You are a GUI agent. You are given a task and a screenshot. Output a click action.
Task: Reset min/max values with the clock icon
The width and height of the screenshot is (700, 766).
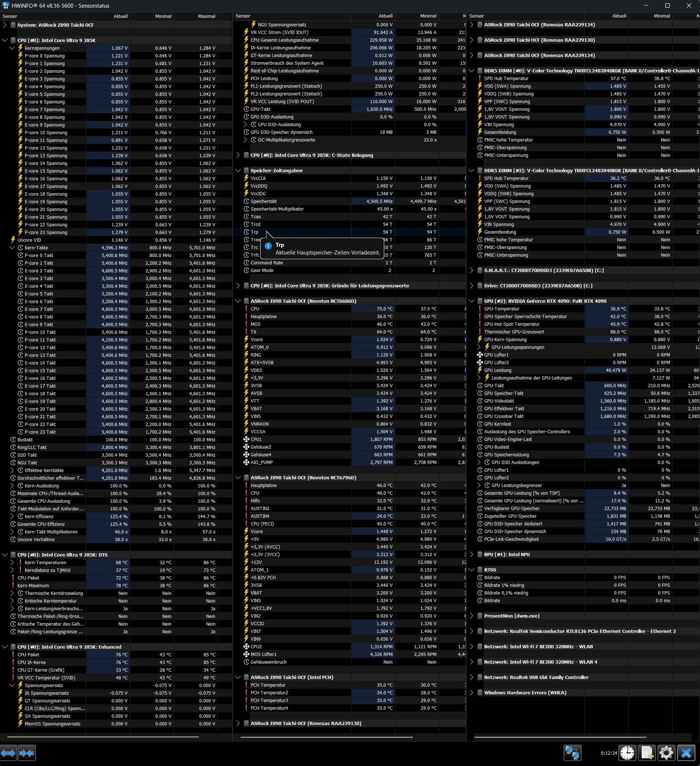(628, 753)
